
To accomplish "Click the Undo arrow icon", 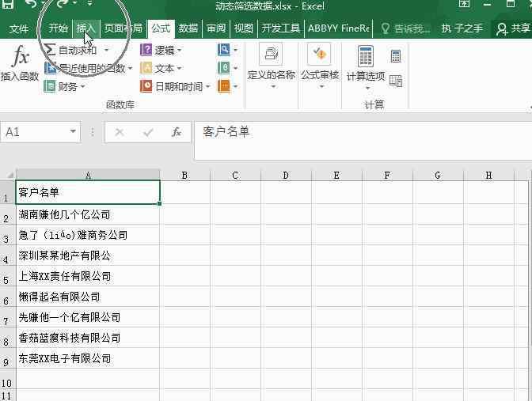I will pyautogui.click(x=31, y=3).
